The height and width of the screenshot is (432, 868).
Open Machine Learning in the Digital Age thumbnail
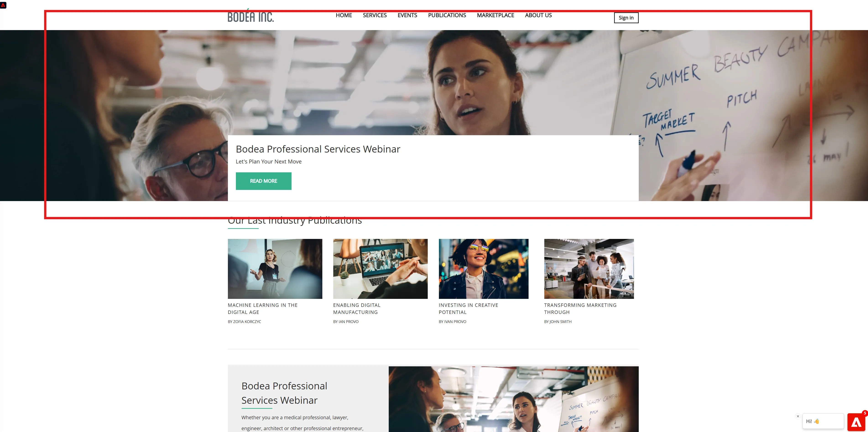coord(275,269)
